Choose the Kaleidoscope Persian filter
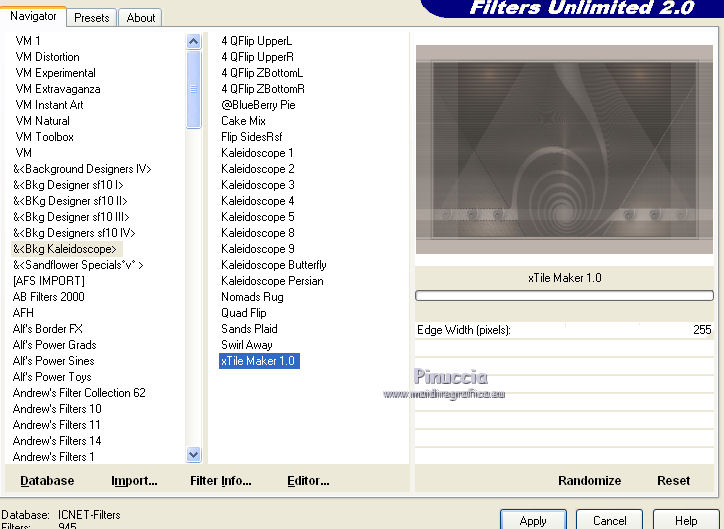This screenshot has height=529, width=724. click(x=272, y=281)
